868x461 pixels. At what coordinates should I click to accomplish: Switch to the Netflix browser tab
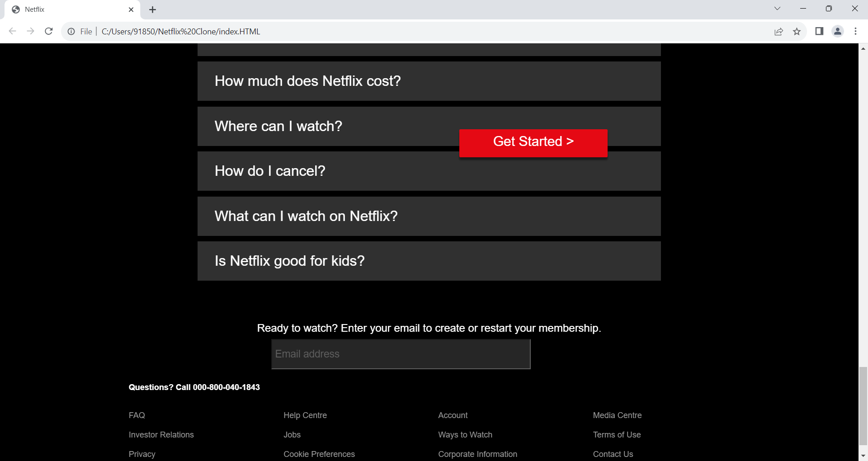68,9
